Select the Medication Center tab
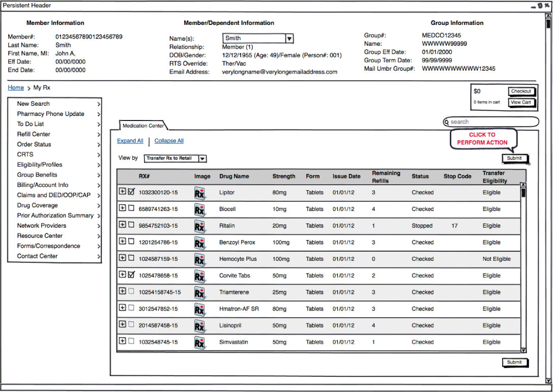Image resolution: width=553 pixels, height=392 pixels. click(x=143, y=126)
